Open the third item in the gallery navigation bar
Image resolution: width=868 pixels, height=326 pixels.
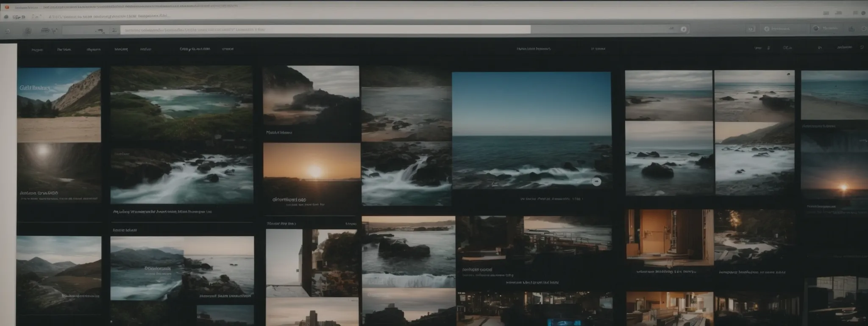(93, 49)
